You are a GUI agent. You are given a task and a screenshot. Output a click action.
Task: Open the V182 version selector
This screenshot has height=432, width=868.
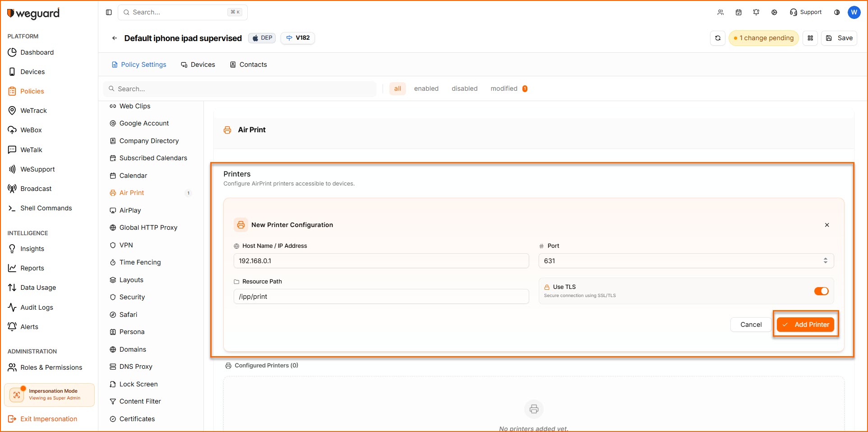[298, 38]
